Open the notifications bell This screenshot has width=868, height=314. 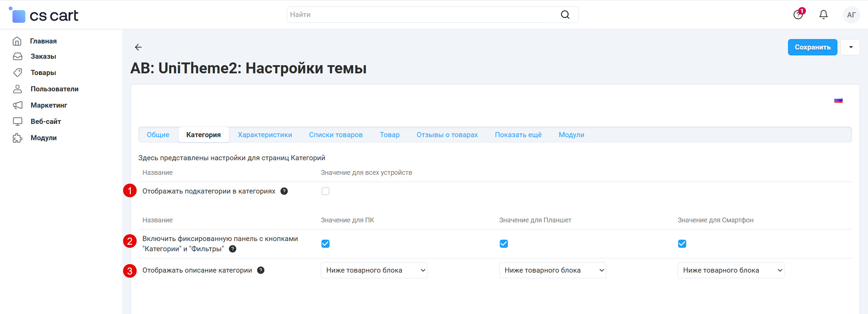pos(823,15)
